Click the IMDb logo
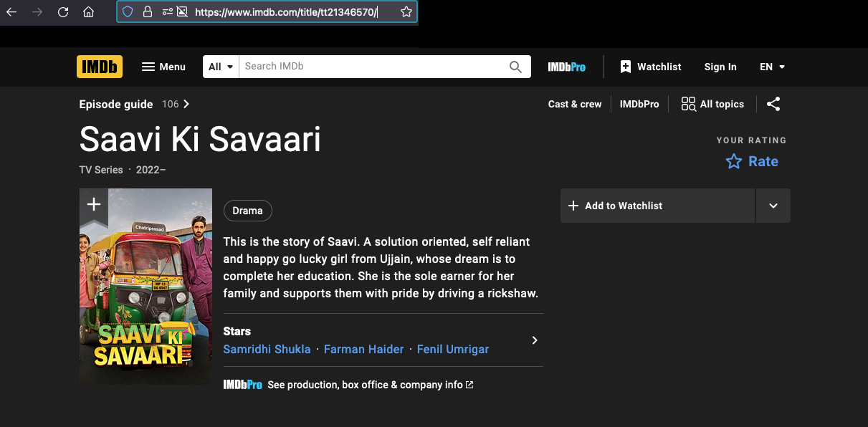868x427 pixels. [x=100, y=67]
